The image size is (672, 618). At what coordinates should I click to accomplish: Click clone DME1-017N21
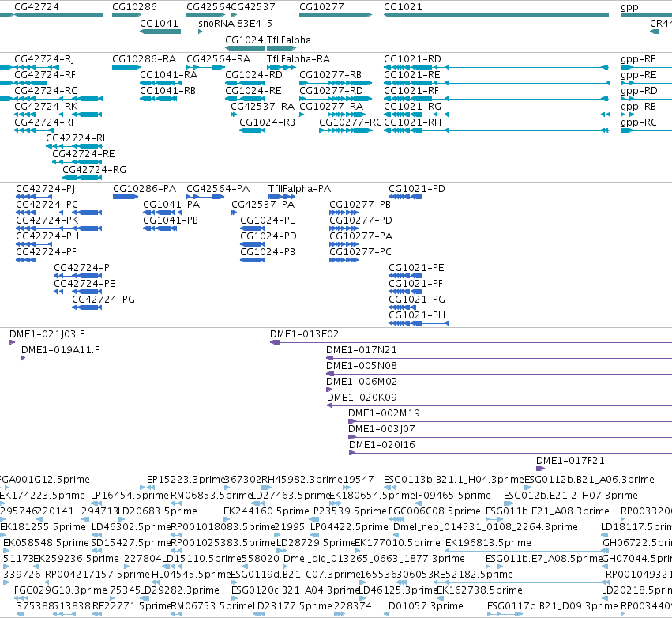362,350
